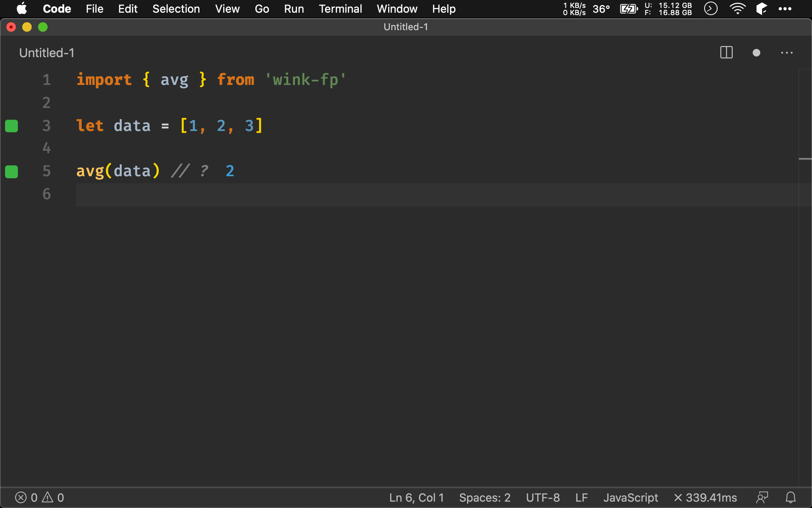Image resolution: width=812 pixels, height=508 pixels.
Task: Open the battery charging status icon
Action: click(x=629, y=9)
